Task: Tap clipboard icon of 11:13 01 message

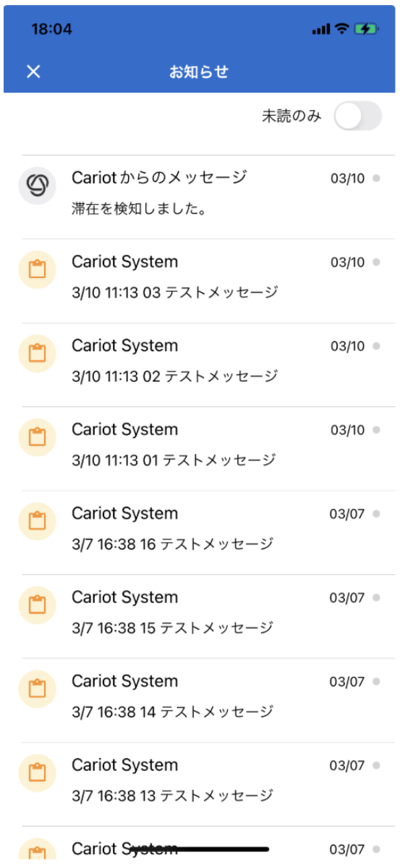Action: [x=38, y=437]
